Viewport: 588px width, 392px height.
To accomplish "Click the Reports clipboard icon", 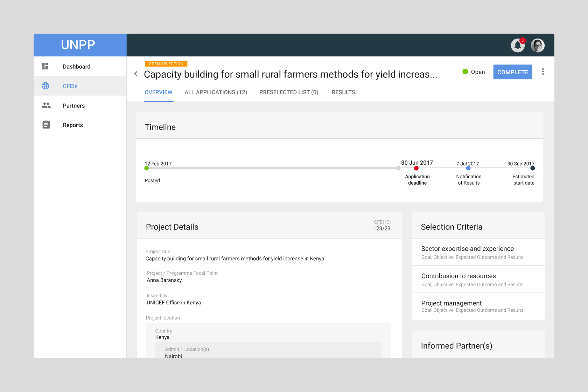I will coord(46,125).
